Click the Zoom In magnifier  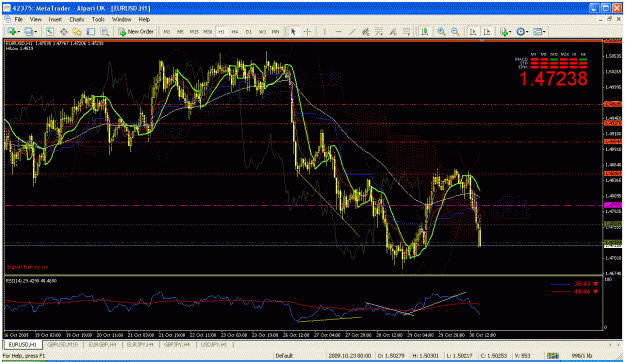[441, 31]
